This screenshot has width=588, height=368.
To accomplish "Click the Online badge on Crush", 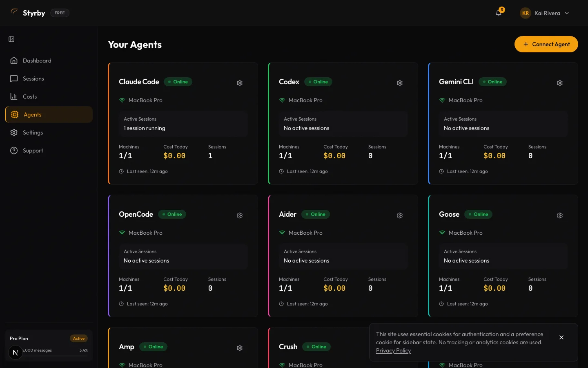I will coord(316,347).
